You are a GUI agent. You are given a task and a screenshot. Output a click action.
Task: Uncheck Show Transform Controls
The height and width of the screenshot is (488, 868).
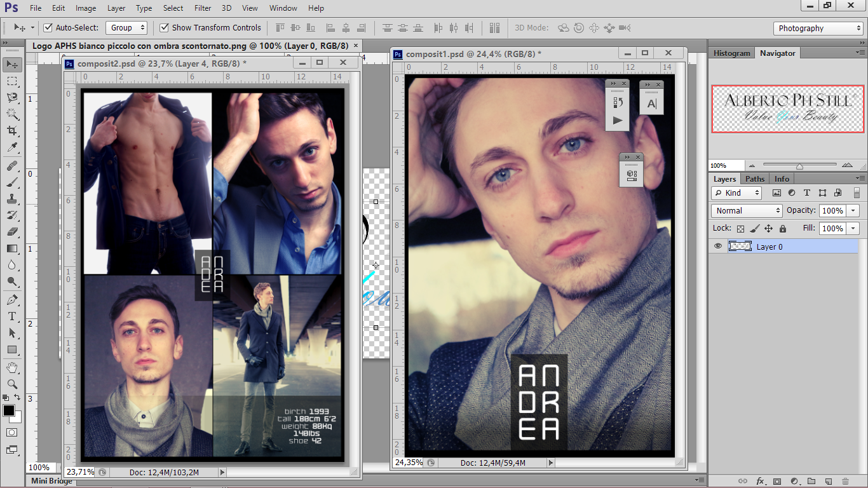(x=164, y=28)
